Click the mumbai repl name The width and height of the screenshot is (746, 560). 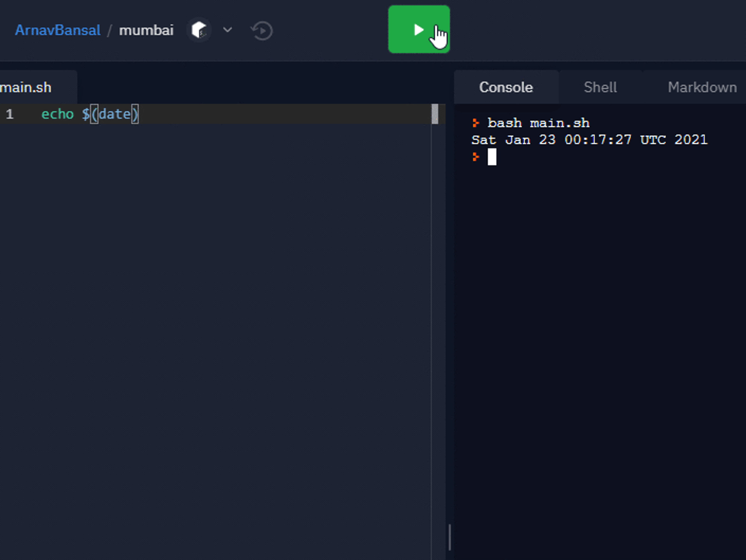(146, 30)
